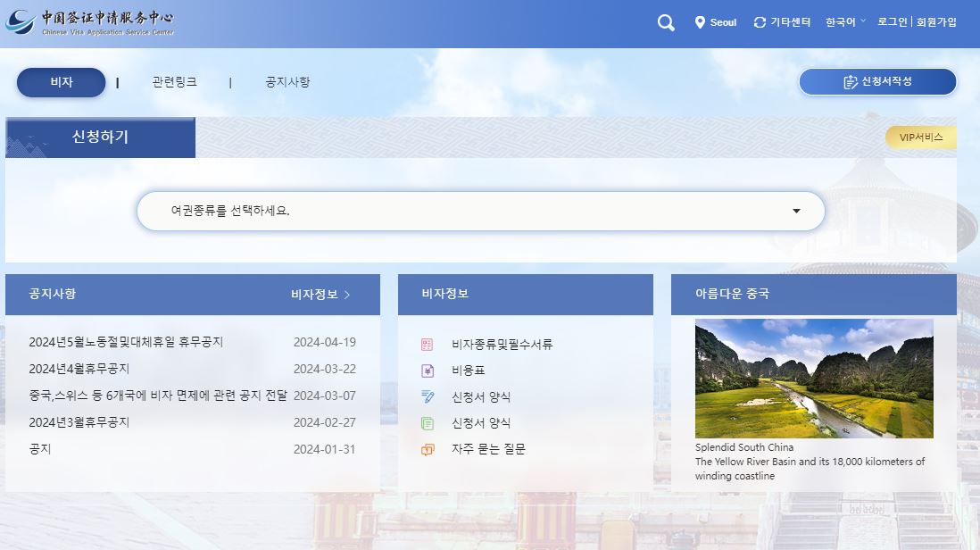The image size is (980, 550).
Task: Click the Splendid South China photo thumbnail
Action: (x=813, y=379)
